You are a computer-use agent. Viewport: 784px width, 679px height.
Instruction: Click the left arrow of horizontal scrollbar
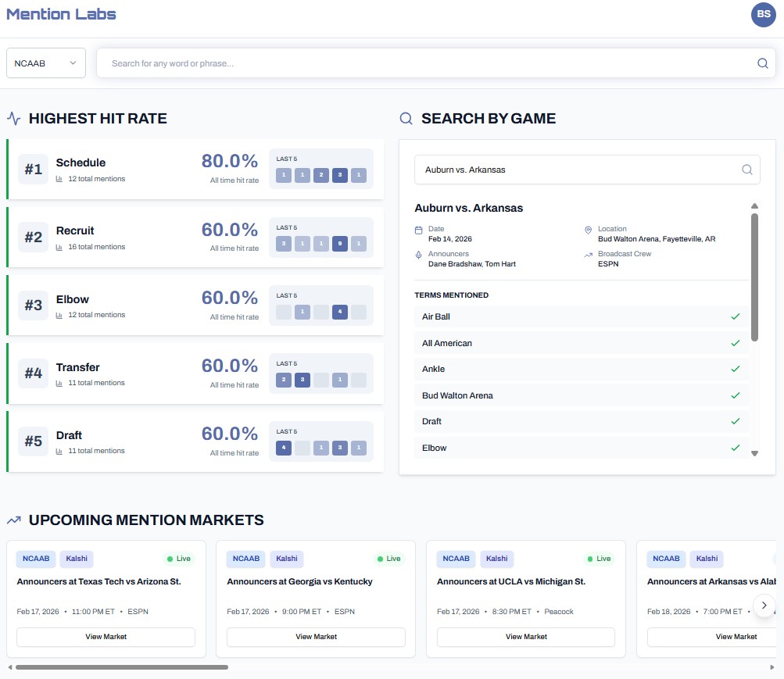tap(10, 667)
